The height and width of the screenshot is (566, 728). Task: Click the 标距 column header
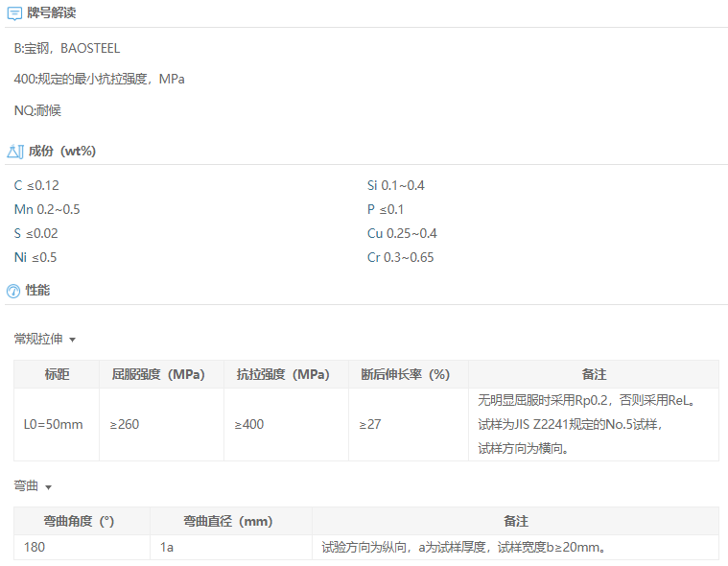tap(57, 374)
